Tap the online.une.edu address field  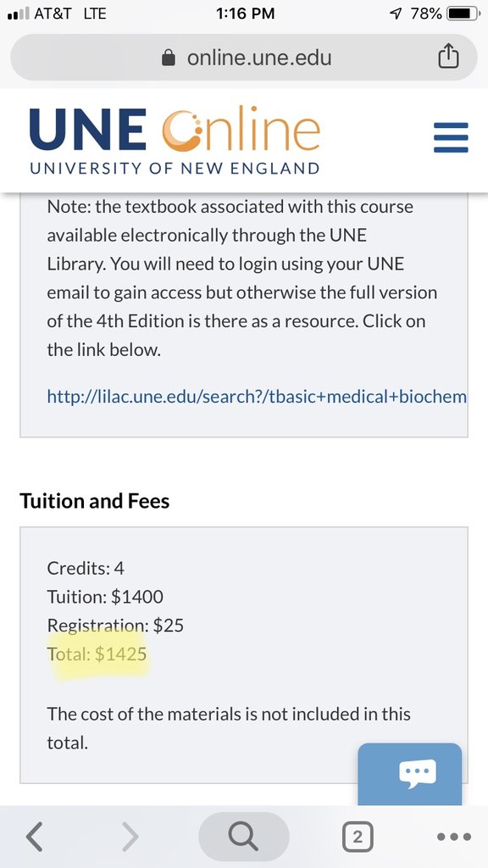(243, 58)
